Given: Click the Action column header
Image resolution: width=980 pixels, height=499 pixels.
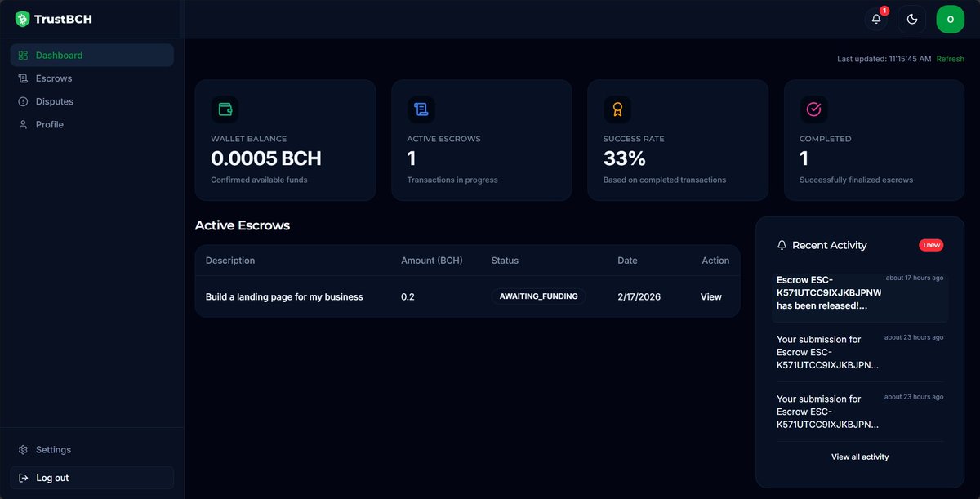Looking at the screenshot, I should (715, 261).
